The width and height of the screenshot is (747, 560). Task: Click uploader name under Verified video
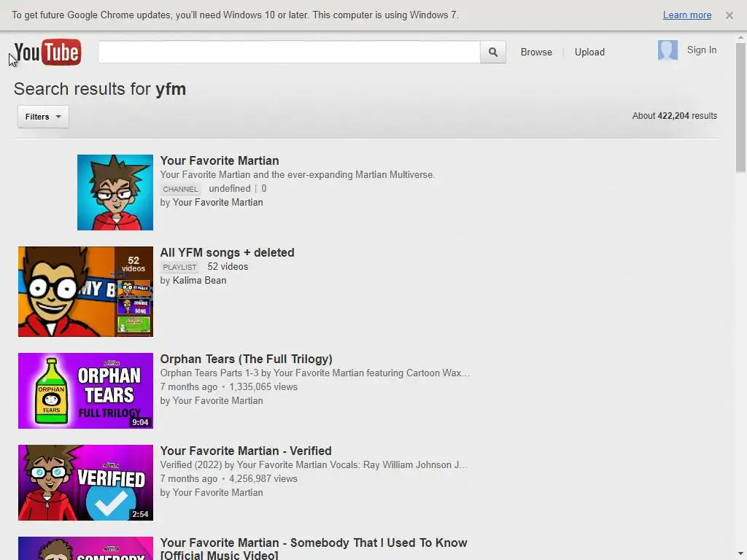click(217, 493)
